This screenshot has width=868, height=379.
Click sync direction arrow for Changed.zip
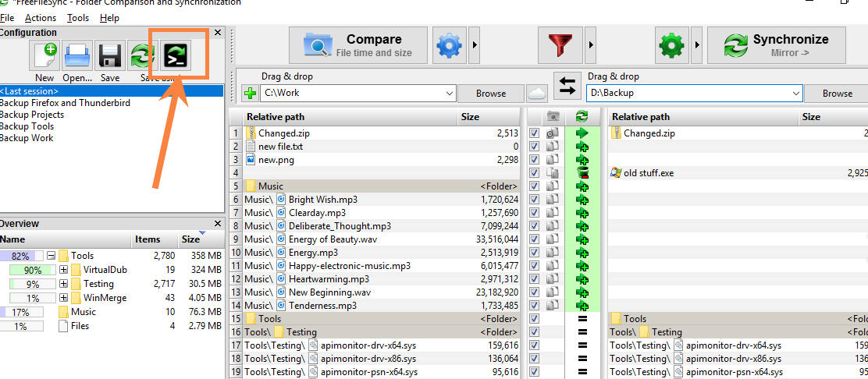tap(582, 133)
